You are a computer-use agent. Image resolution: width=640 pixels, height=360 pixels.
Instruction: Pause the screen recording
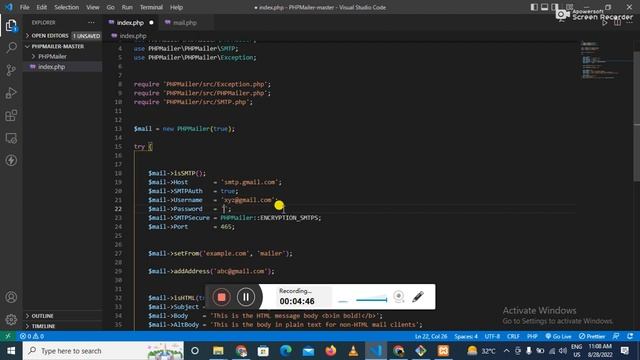[x=246, y=297]
